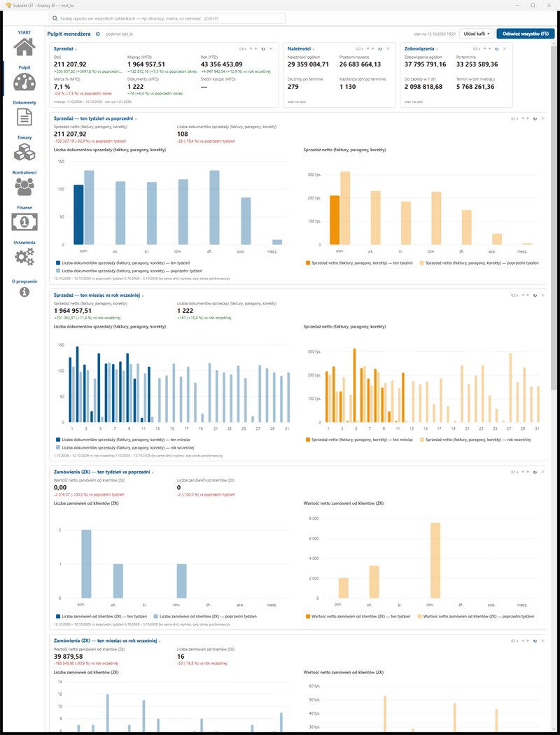The width and height of the screenshot is (560, 735).
Task: Open the Należności tile title link
Action: click(299, 49)
